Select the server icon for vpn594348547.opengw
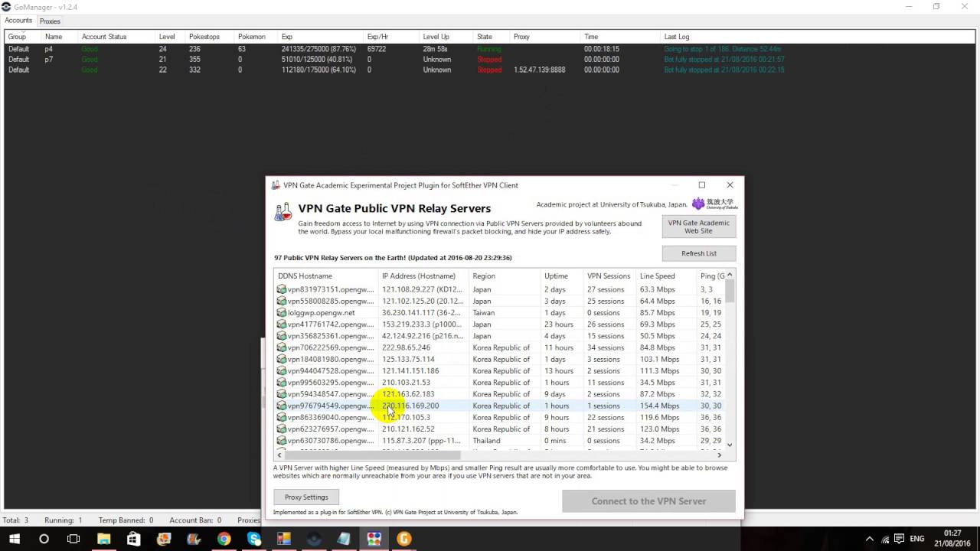 point(282,394)
